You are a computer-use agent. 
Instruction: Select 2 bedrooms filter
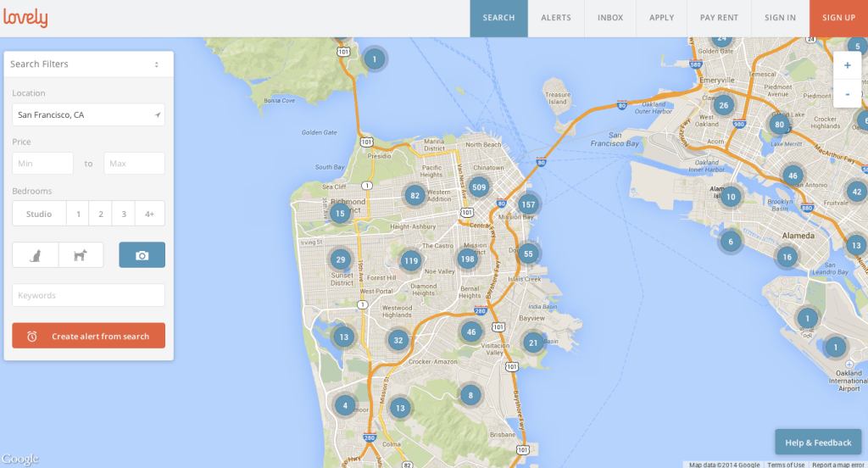101,214
